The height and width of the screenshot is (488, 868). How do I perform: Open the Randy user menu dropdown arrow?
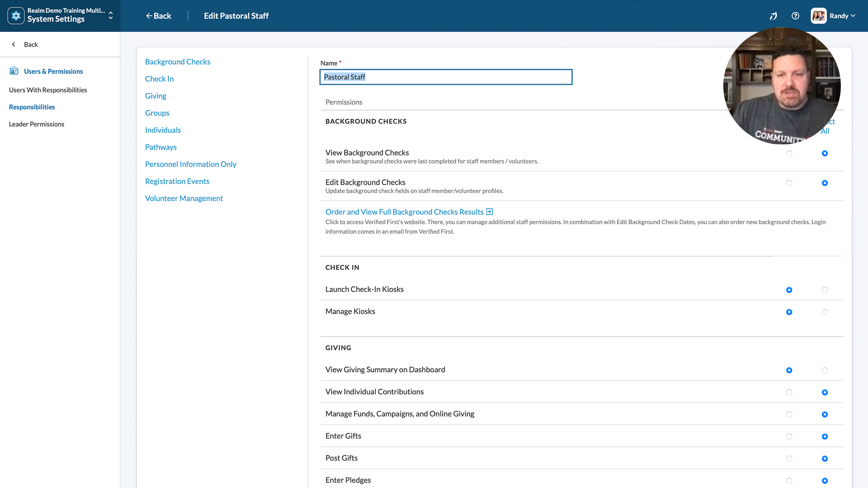[x=853, y=16]
